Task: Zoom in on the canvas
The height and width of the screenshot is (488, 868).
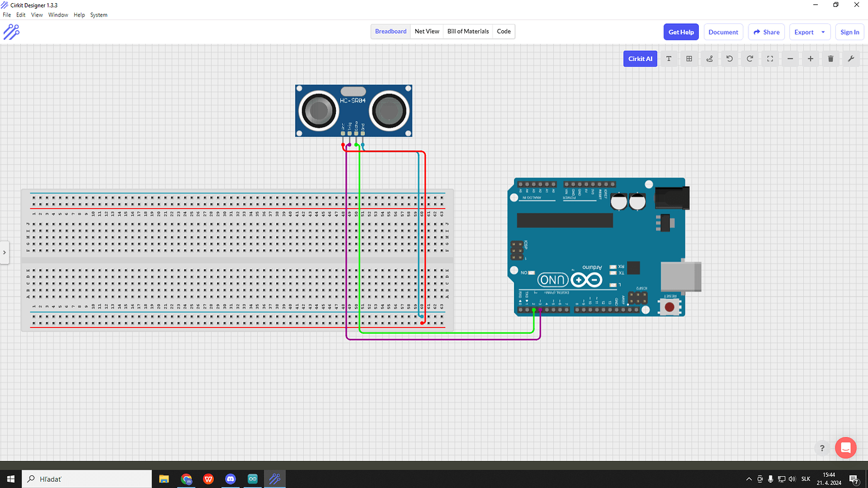Action: click(x=810, y=58)
